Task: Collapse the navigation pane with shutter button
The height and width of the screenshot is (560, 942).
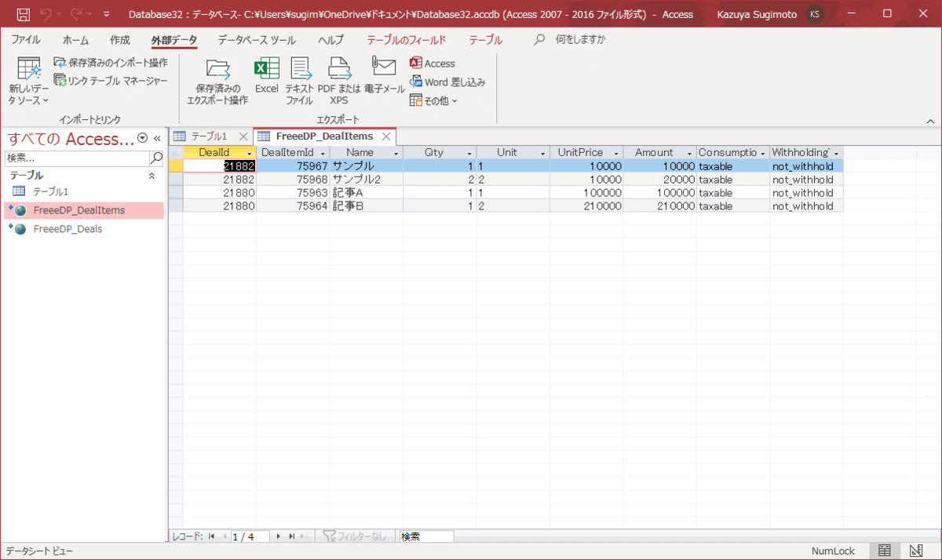Action: click(157, 138)
